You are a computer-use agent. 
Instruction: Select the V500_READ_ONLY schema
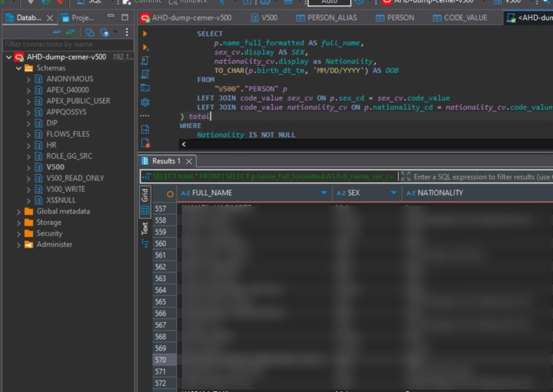tap(75, 178)
